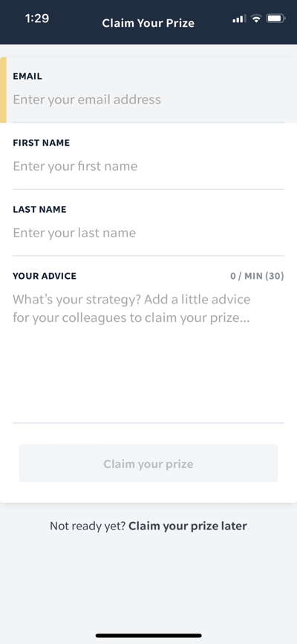Tap the 1:29 clock in status bar
297x644 pixels.
point(37,19)
